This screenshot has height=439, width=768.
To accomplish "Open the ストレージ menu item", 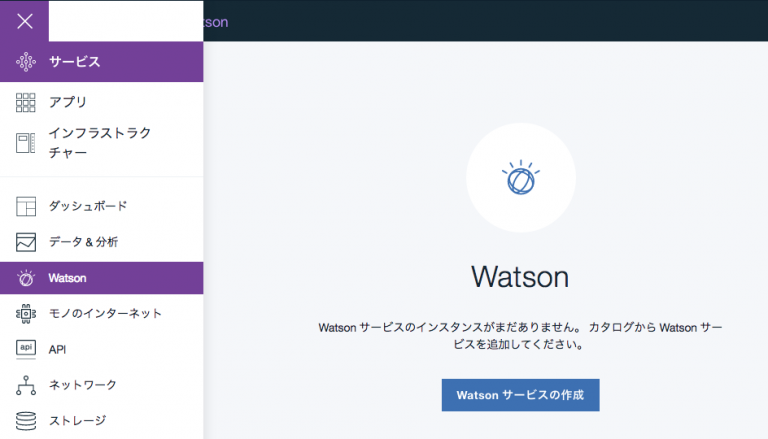I will [77, 420].
